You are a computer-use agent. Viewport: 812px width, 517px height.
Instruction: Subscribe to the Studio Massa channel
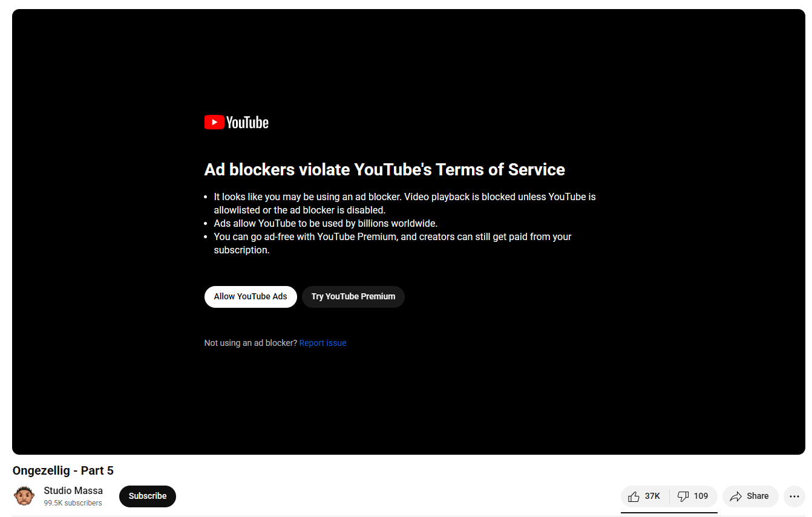pyautogui.click(x=147, y=496)
